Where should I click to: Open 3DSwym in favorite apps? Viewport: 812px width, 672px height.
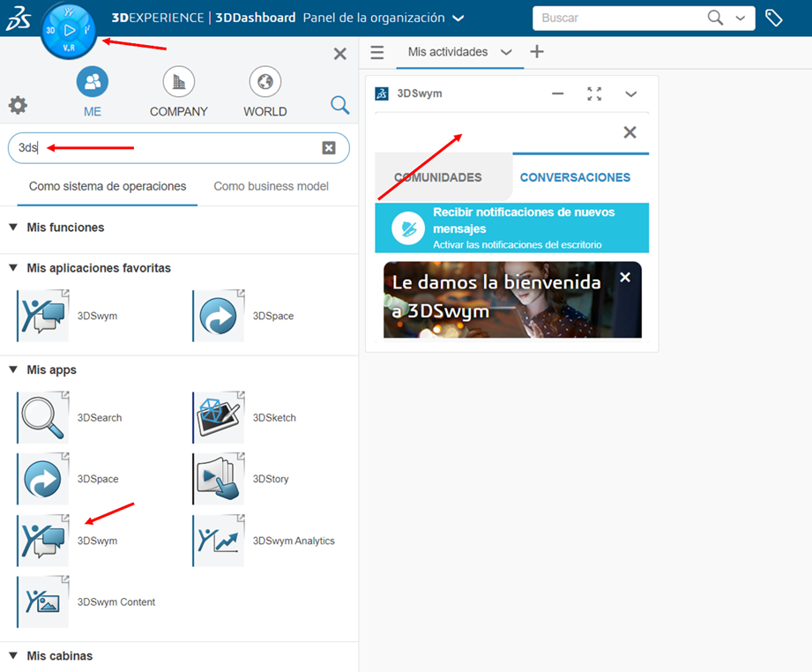(x=43, y=316)
